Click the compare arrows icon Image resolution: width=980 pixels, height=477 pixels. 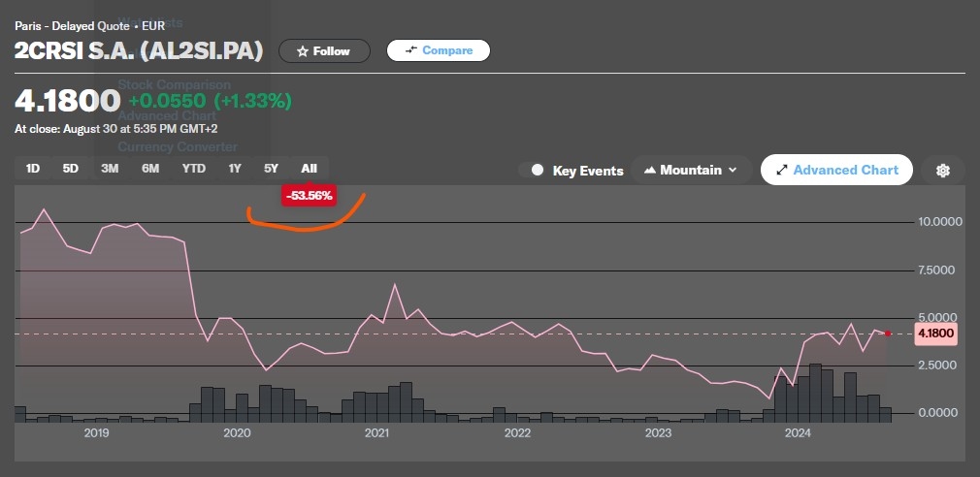pyautogui.click(x=410, y=50)
